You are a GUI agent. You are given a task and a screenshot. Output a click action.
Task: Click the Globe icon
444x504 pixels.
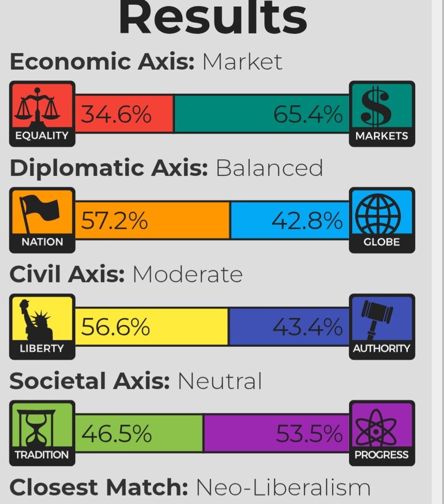click(381, 215)
